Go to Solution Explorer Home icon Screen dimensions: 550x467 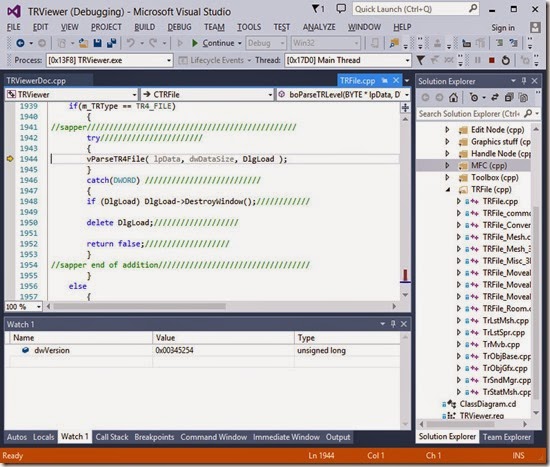pyautogui.click(x=453, y=97)
